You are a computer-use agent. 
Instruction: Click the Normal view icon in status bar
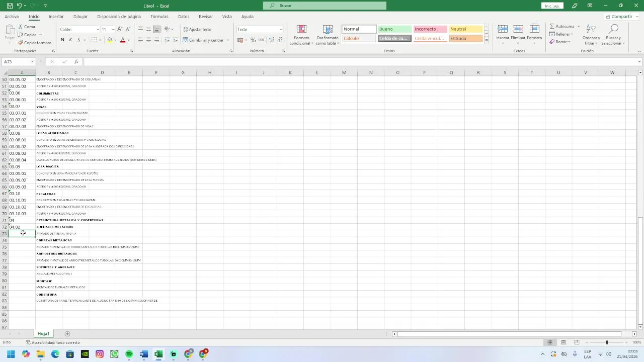[x=550, y=342]
